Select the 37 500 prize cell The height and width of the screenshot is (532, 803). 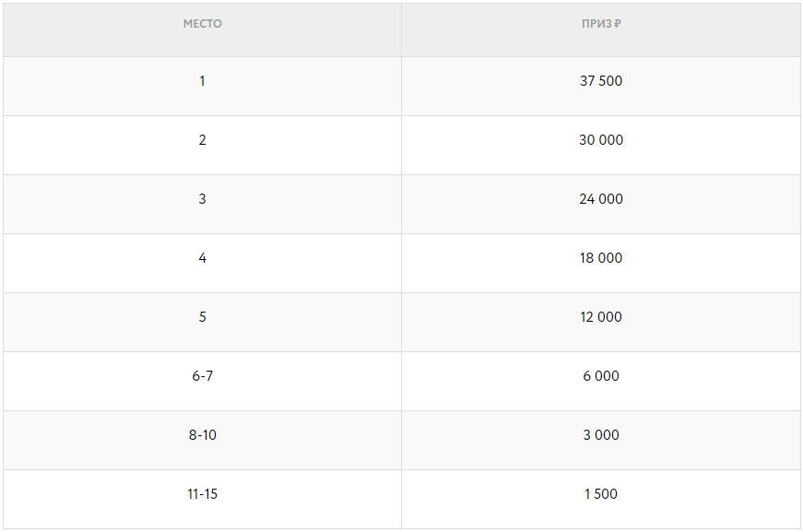tap(601, 81)
